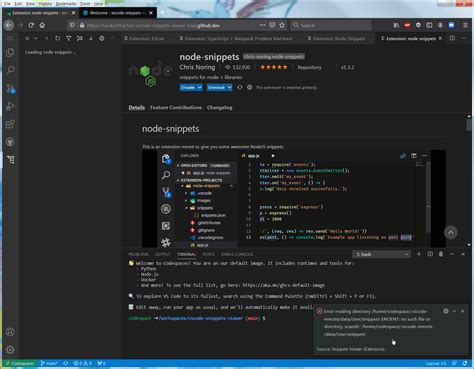
Task: Open the page actions three-dots in address bar
Action: click(262, 25)
